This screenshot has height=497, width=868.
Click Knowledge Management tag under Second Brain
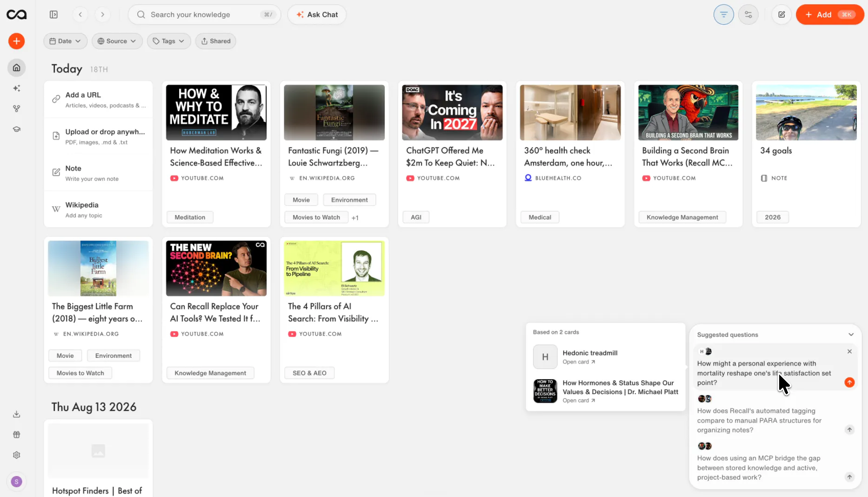(x=682, y=217)
